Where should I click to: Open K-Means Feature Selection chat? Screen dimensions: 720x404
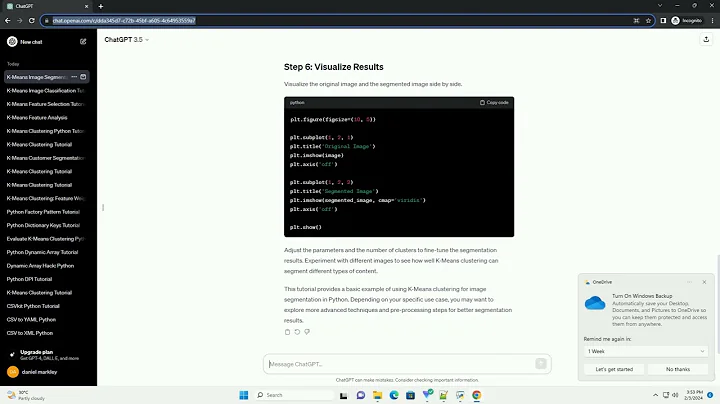[46, 104]
